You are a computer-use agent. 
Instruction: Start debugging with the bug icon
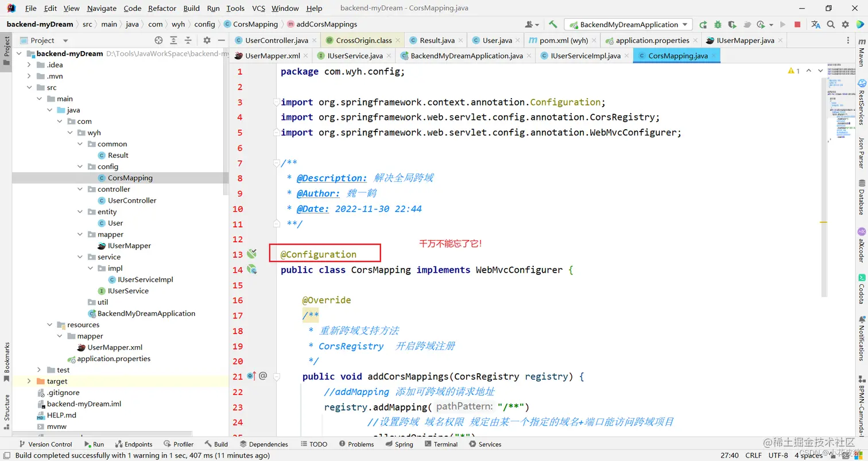pyautogui.click(x=718, y=25)
